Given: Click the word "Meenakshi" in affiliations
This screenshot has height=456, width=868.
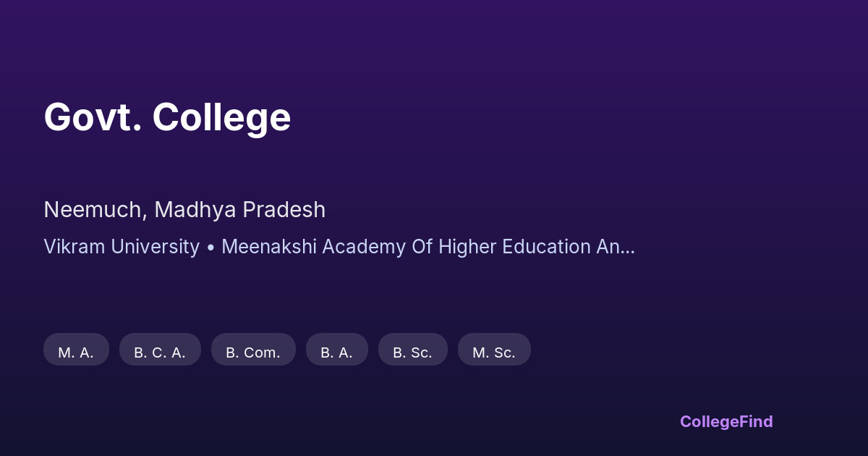Looking at the screenshot, I should click(269, 247).
